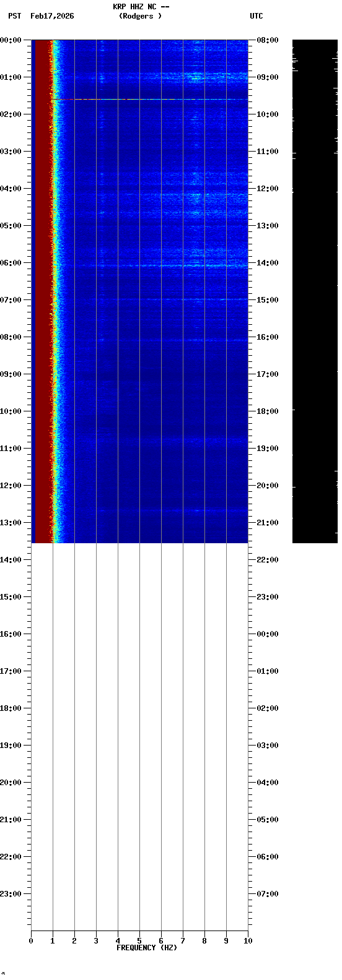The height and width of the screenshot is (980, 342).
Task: Click the 21:00 PST time label
Action: pyautogui.click(x=11, y=820)
